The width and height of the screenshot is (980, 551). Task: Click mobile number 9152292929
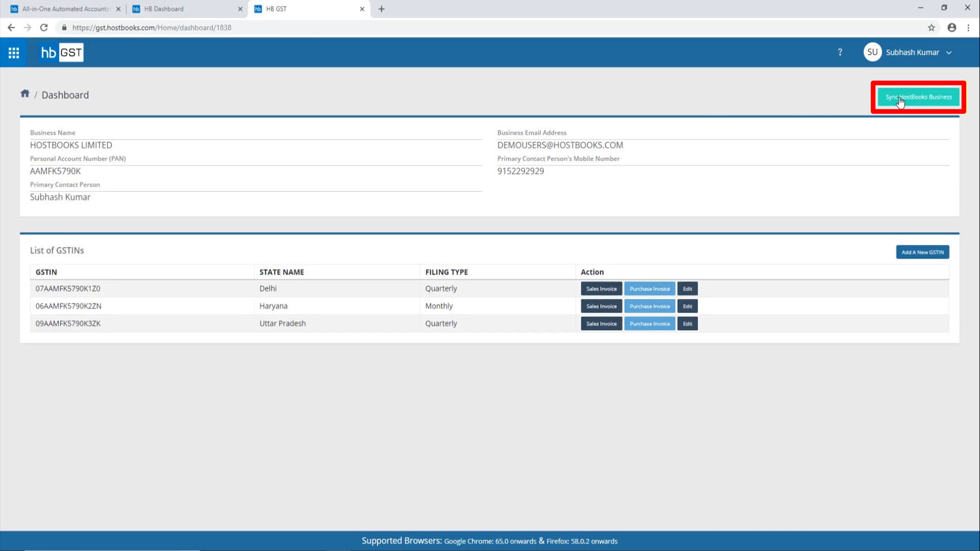pos(521,171)
